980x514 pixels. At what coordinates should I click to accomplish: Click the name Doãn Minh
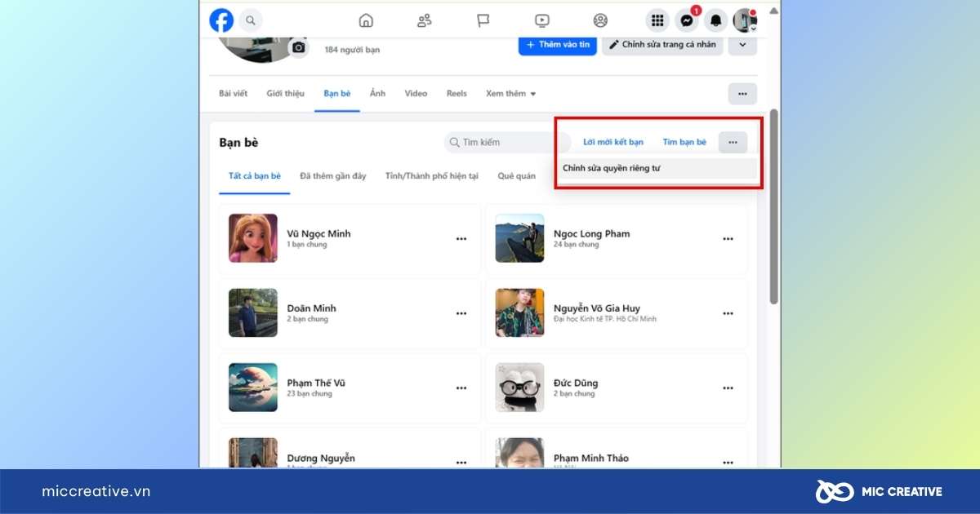312,308
